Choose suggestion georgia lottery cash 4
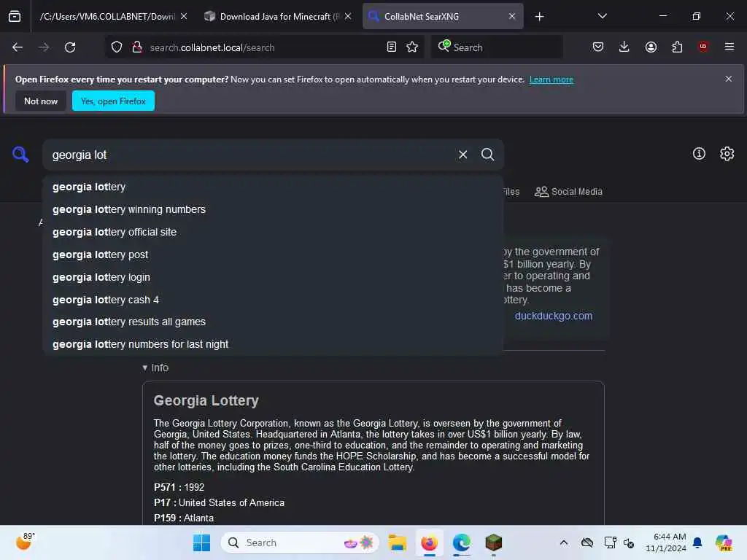747x560 pixels. pyautogui.click(x=273, y=300)
